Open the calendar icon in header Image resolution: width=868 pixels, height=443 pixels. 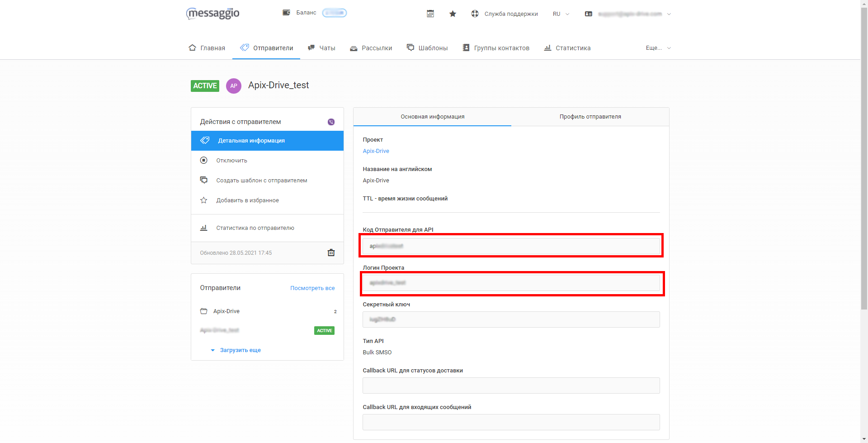[x=430, y=14]
